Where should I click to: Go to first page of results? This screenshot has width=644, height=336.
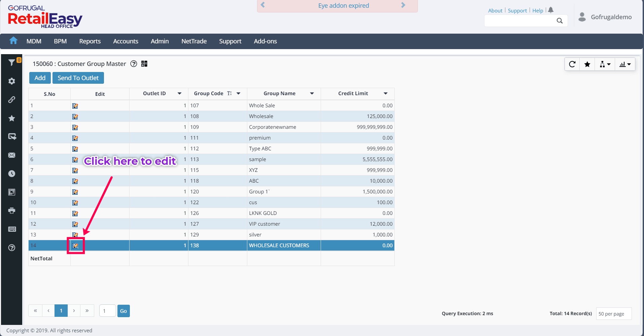(x=35, y=310)
